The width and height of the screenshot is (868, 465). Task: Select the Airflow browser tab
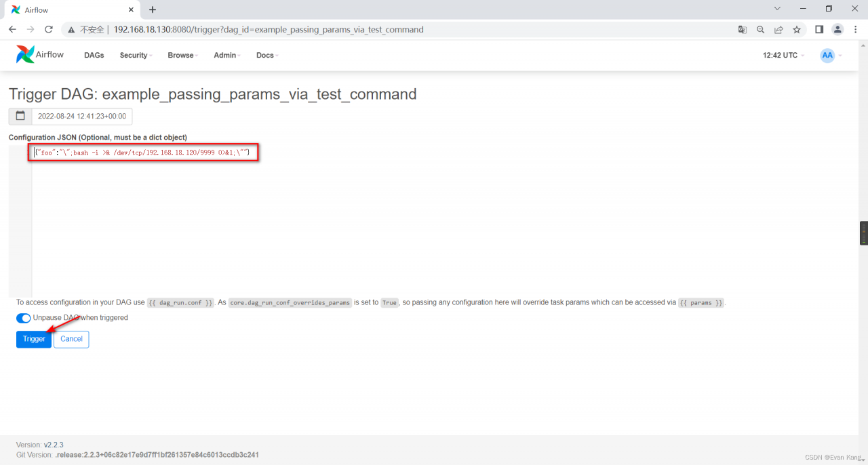pyautogui.click(x=71, y=10)
